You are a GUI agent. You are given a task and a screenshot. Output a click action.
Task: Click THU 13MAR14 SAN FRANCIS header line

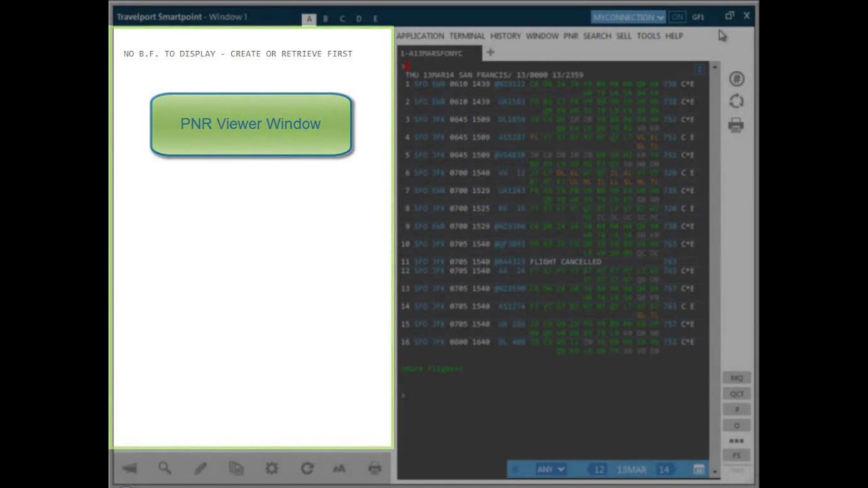[494, 75]
